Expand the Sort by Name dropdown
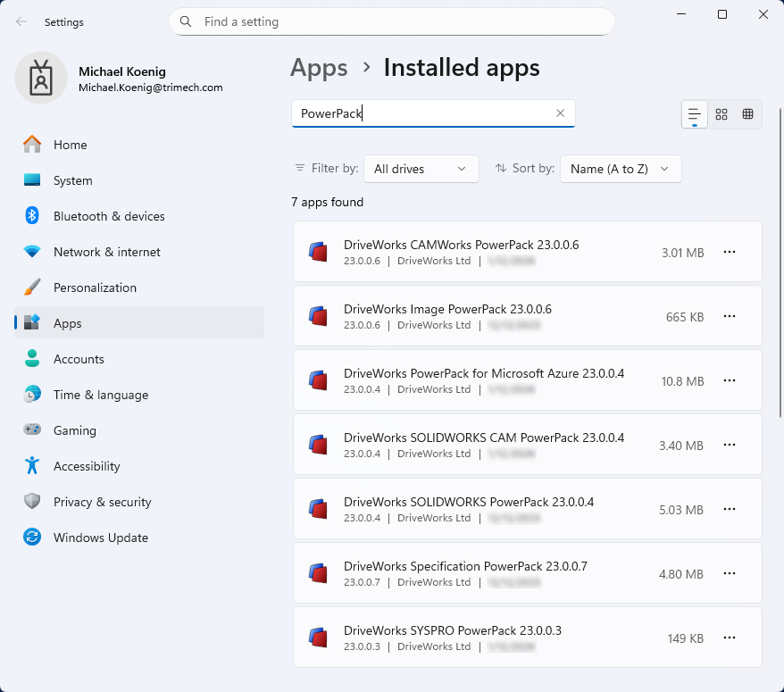Viewport: 784px width, 692px height. [x=621, y=169]
